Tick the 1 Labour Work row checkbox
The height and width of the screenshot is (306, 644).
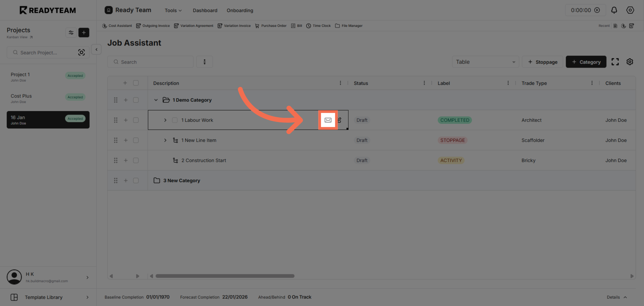[x=136, y=120]
